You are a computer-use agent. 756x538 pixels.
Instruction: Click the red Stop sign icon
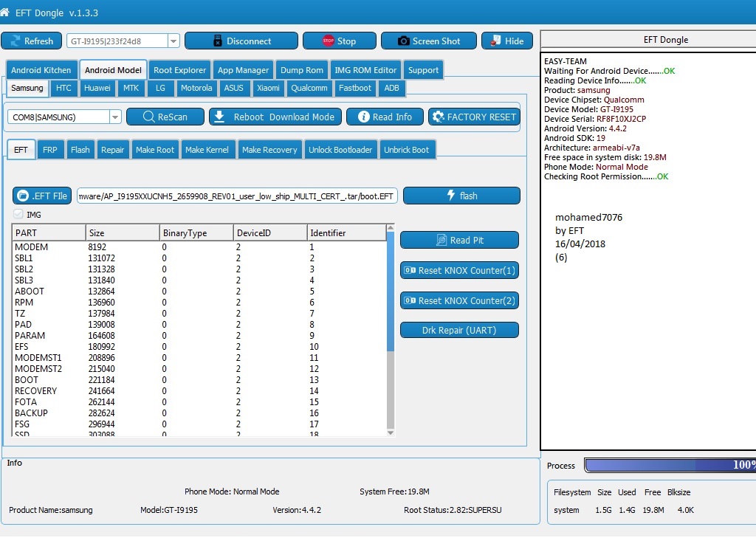(329, 41)
